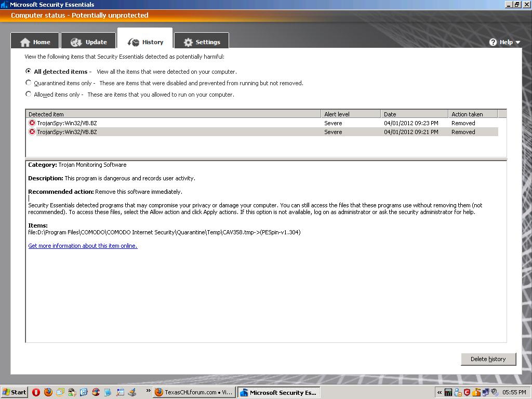Click red alert icon on 09:23 PM row
The image size is (532, 399).
(32, 123)
